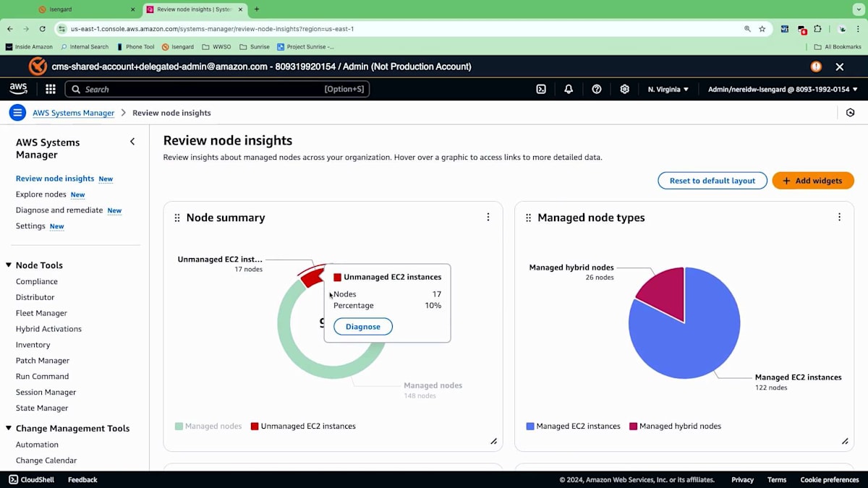Click Reset to default layout
Screen dimensions: 868x488
712,181
